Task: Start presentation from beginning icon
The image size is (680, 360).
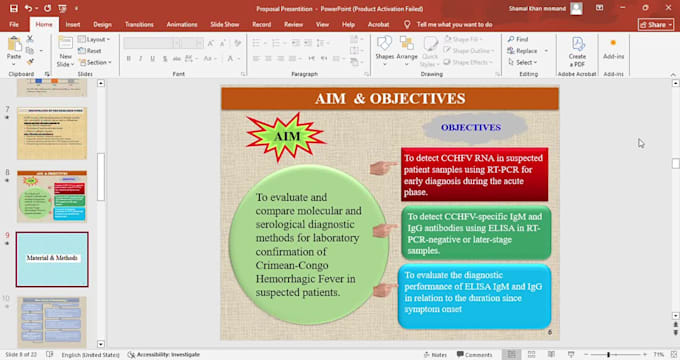Action: click(x=62, y=8)
